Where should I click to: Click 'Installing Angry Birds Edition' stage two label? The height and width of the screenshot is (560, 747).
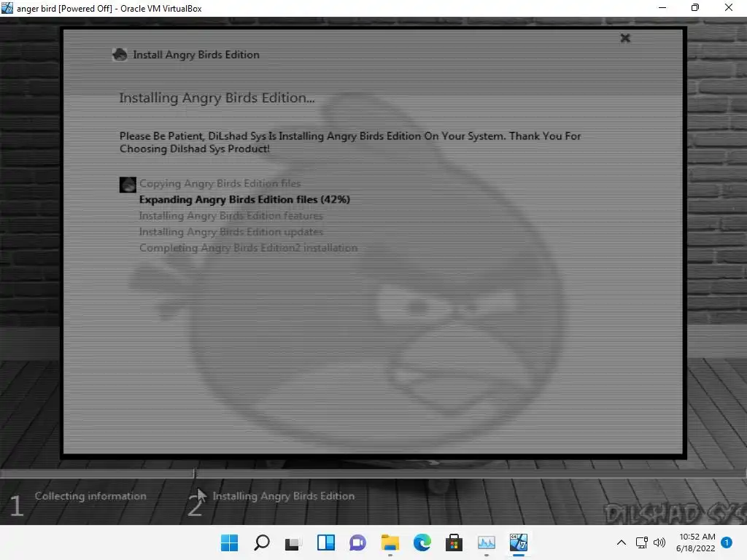click(x=284, y=496)
